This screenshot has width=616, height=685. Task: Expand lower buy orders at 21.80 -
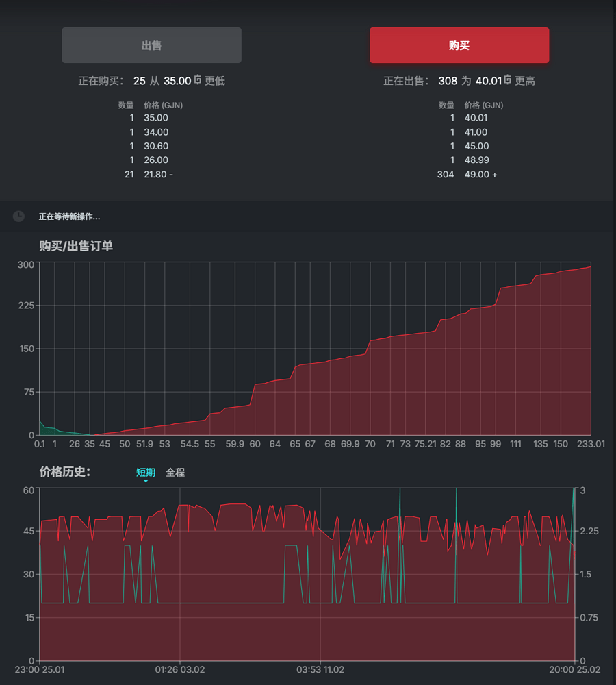point(158,175)
